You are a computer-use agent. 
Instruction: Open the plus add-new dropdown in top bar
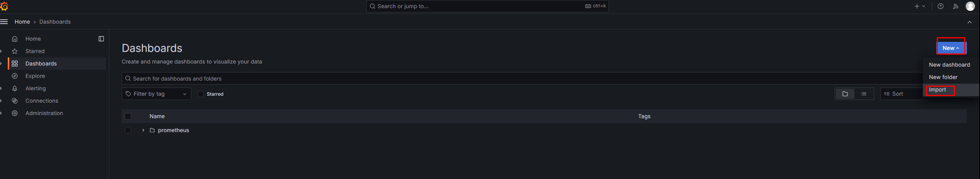click(920, 6)
